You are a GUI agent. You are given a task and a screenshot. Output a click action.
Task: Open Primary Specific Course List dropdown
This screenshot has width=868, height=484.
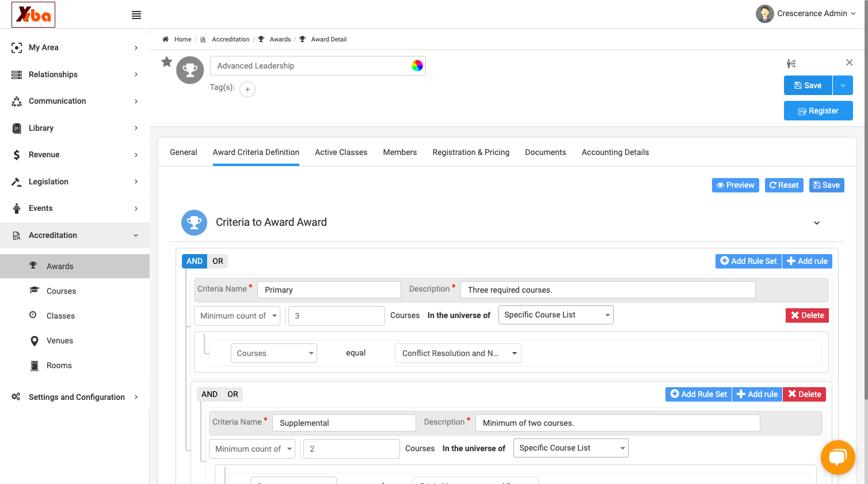pyautogui.click(x=556, y=315)
